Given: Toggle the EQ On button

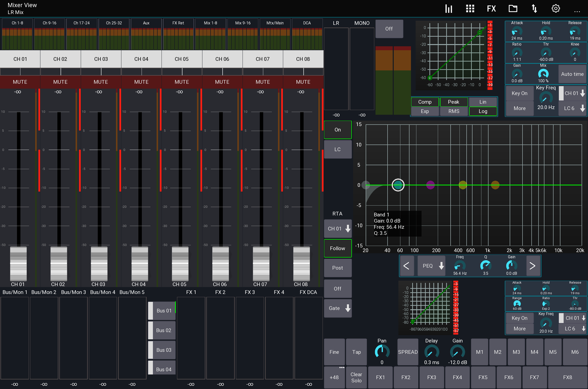Looking at the screenshot, I should 338,130.
